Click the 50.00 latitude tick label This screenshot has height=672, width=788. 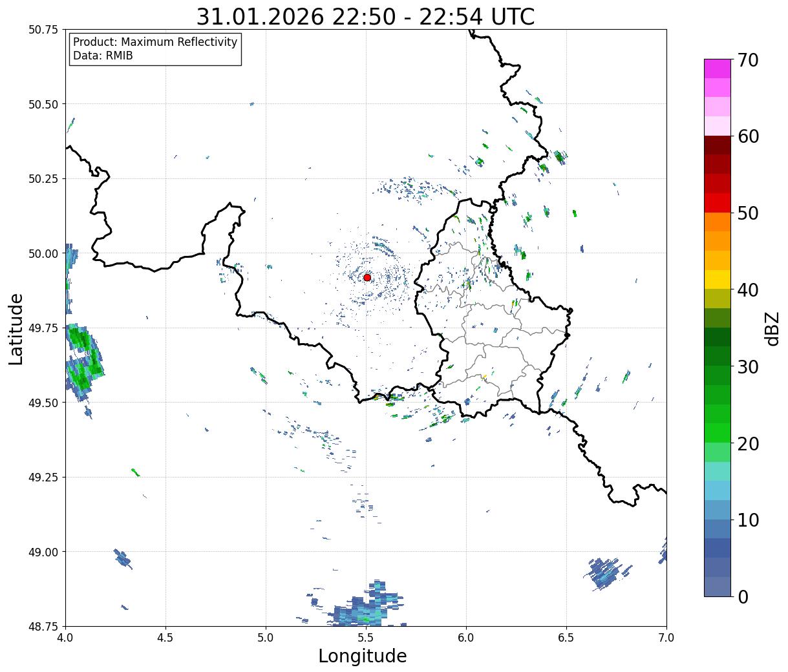click(43, 253)
